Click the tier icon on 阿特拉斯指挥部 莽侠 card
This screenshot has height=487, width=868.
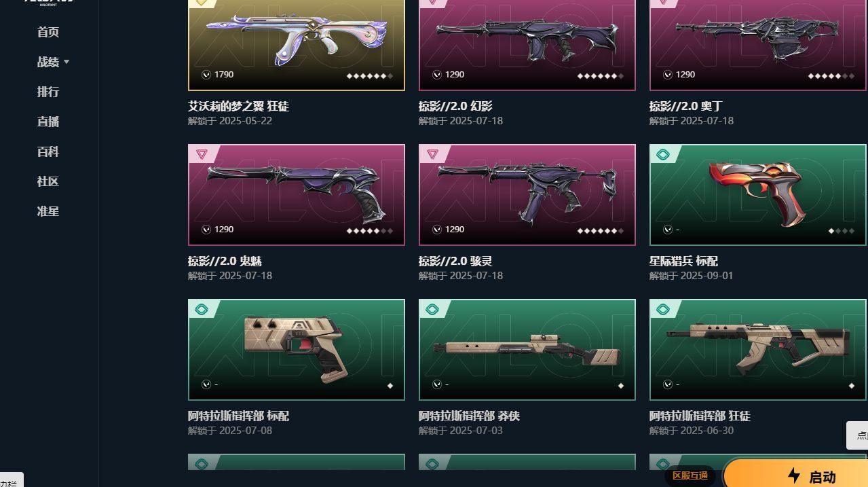click(432, 310)
